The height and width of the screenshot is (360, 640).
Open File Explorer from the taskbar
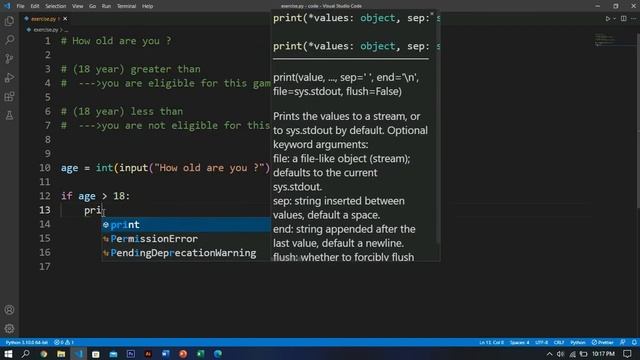(61, 354)
